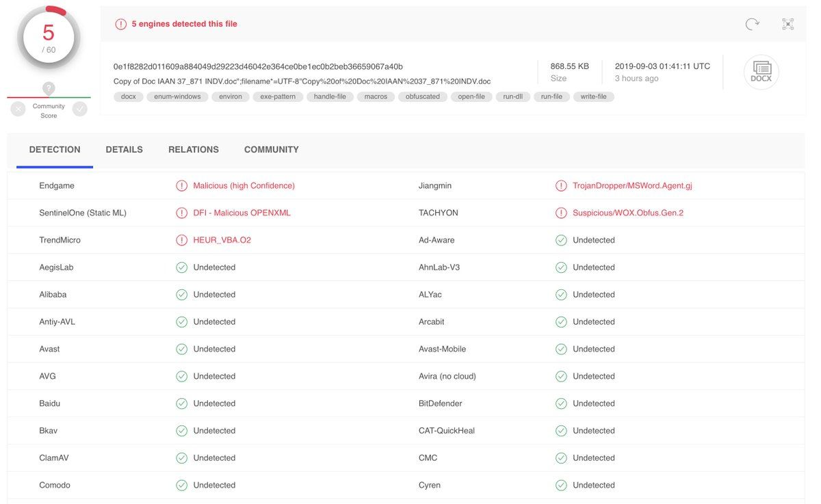Open the COMMUNITY tab
Screen dimensions: 821x504
coord(271,150)
